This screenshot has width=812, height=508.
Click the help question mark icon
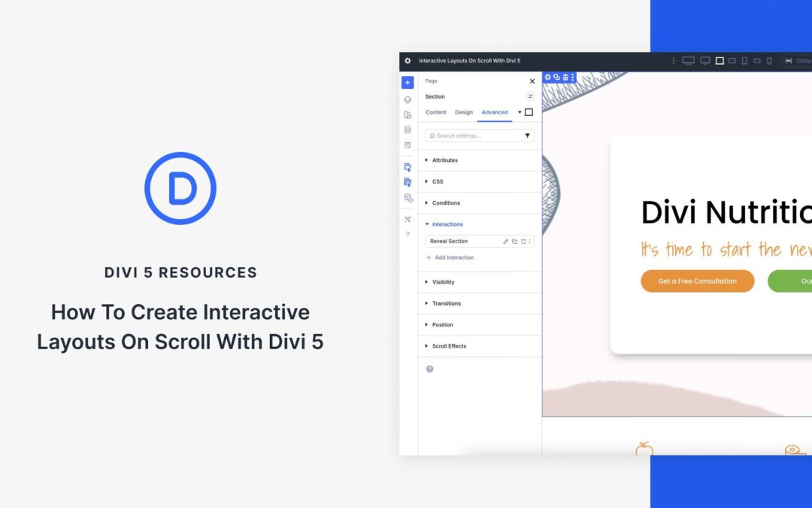click(x=407, y=233)
